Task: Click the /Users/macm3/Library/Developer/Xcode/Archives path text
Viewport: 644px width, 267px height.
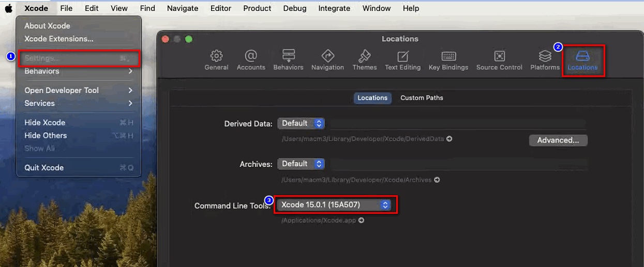Action: pyautogui.click(x=356, y=180)
